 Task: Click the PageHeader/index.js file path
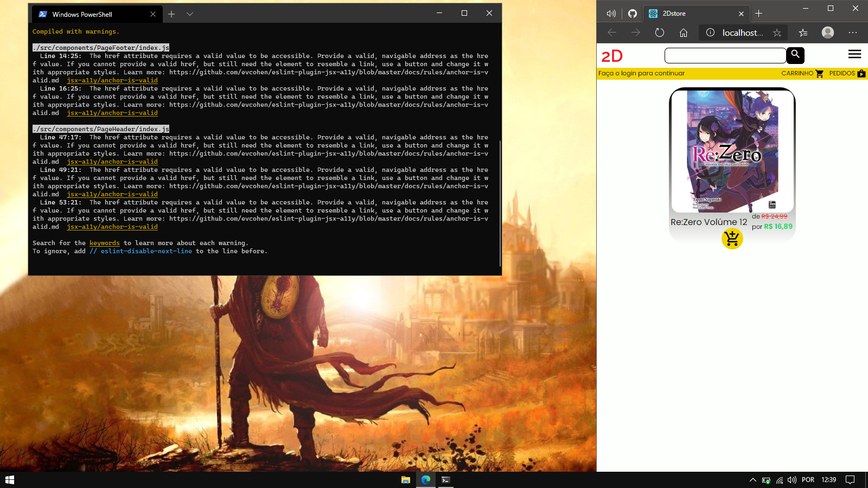point(101,129)
